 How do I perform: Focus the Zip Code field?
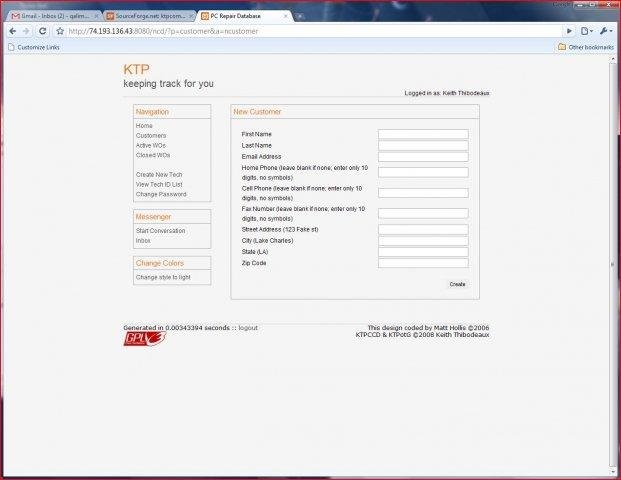423,263
